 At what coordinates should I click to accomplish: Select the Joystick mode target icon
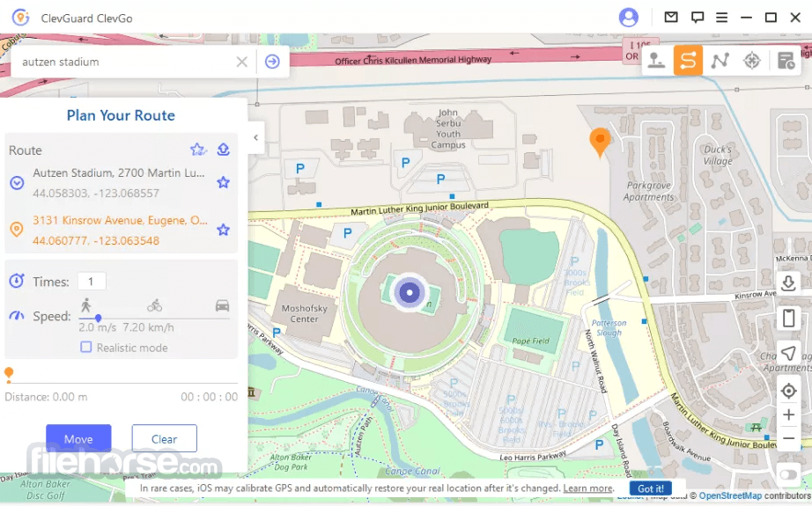click(x=751, y=61)
